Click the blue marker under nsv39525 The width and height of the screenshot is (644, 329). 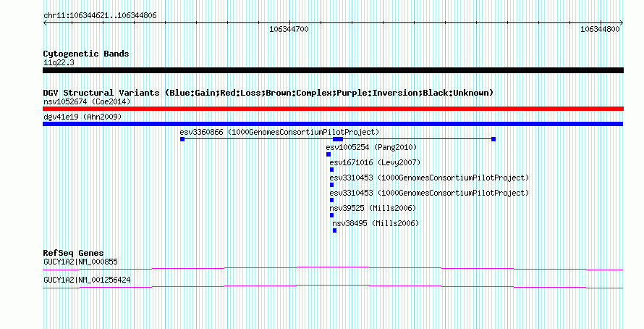(x=332, y=215)
